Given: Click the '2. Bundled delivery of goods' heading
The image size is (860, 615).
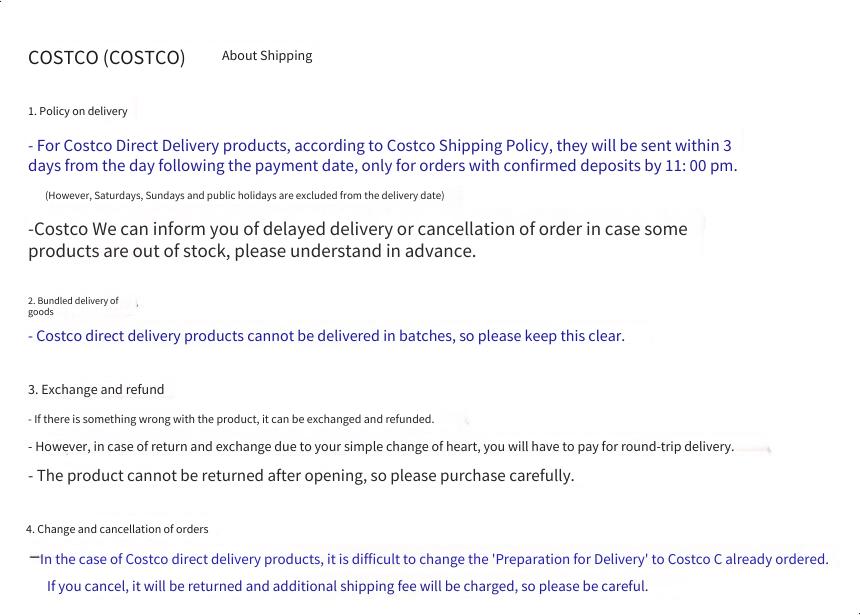Looking at the screenshot, I should [x=73, y=306].
